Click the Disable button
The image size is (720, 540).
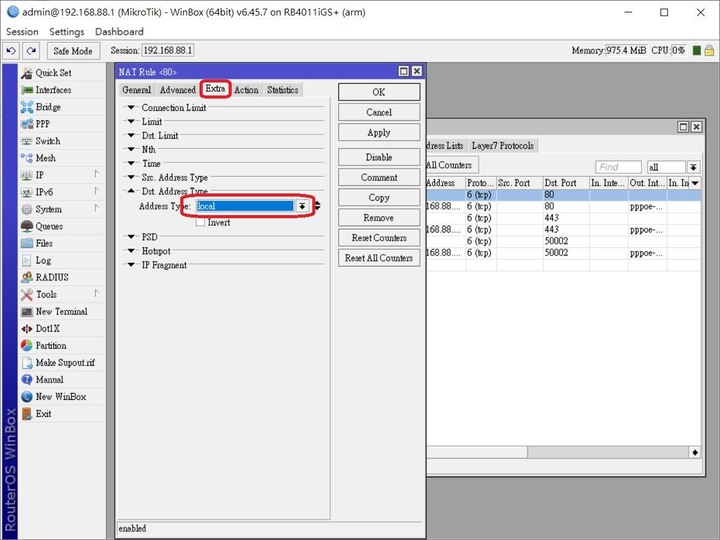[379, 157]
